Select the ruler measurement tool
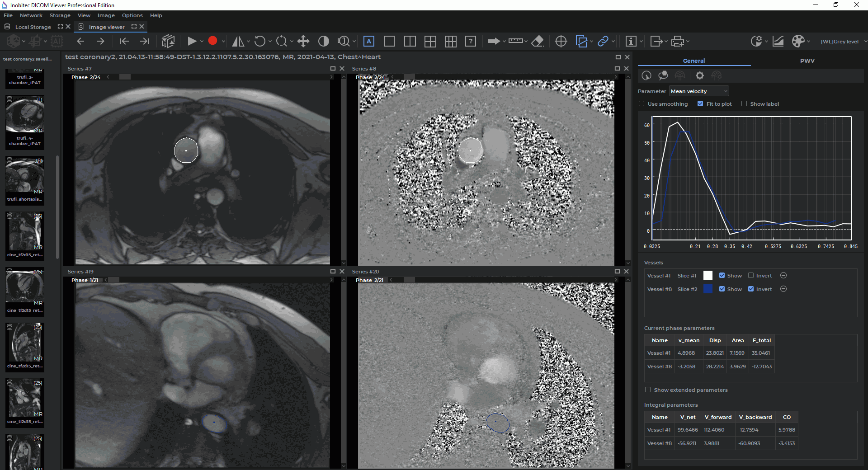 515,41
